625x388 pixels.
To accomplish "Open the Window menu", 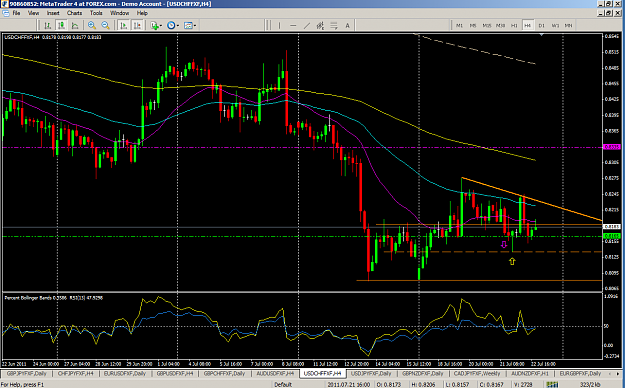I will coord(119,13).
